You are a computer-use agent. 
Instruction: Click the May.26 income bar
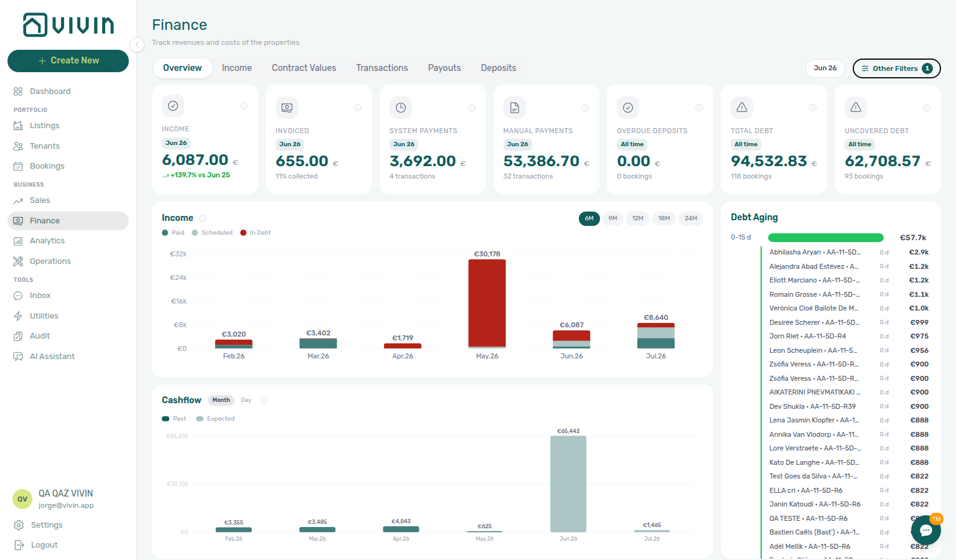point(487,304)
